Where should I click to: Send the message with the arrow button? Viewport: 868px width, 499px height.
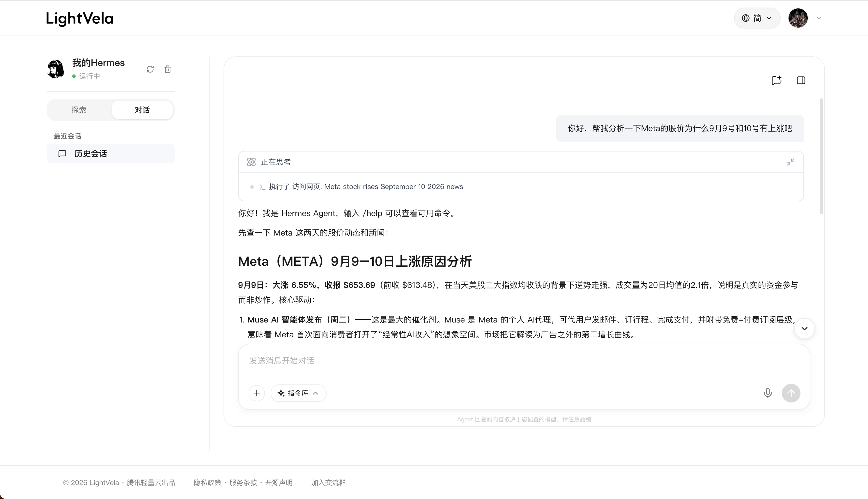791,393
